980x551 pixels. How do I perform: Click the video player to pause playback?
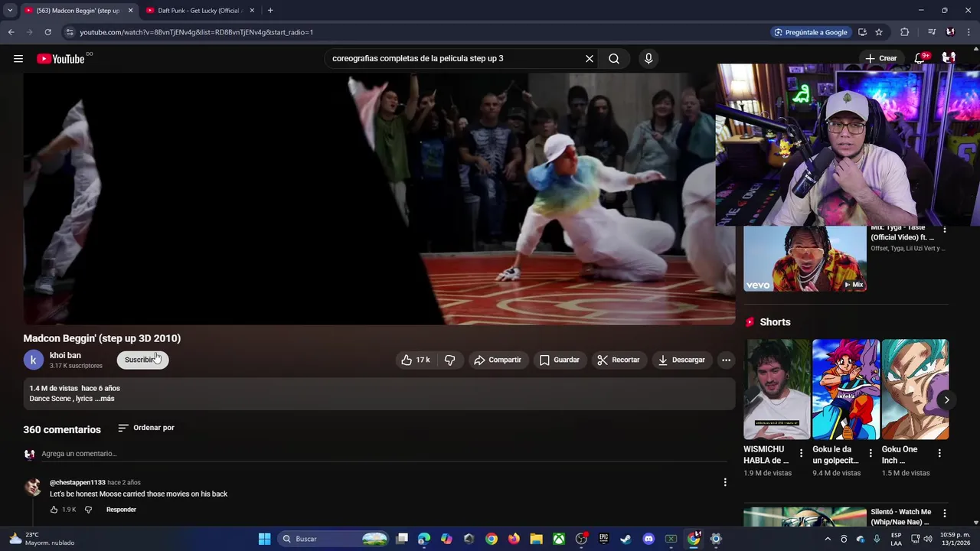(x=379, y=199)
